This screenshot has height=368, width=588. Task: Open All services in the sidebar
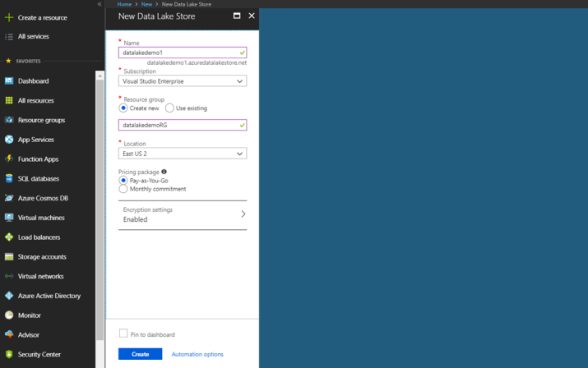[x=33, y=37]
